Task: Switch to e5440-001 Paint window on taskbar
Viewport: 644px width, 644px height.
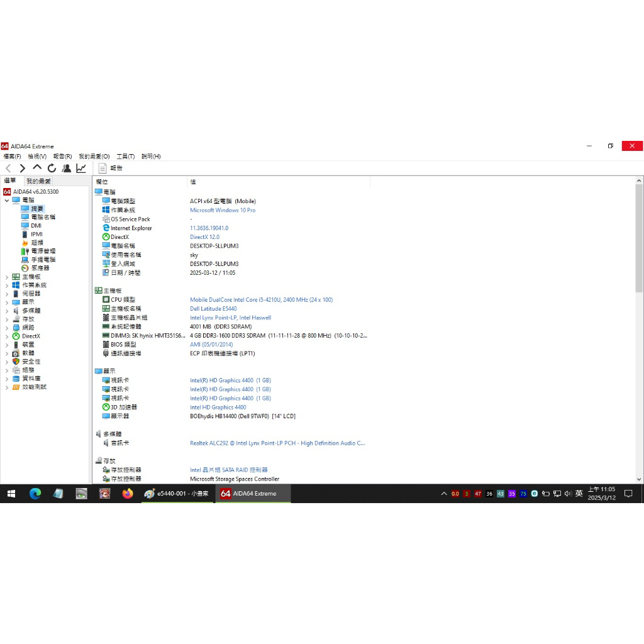Action: [177, 494]
